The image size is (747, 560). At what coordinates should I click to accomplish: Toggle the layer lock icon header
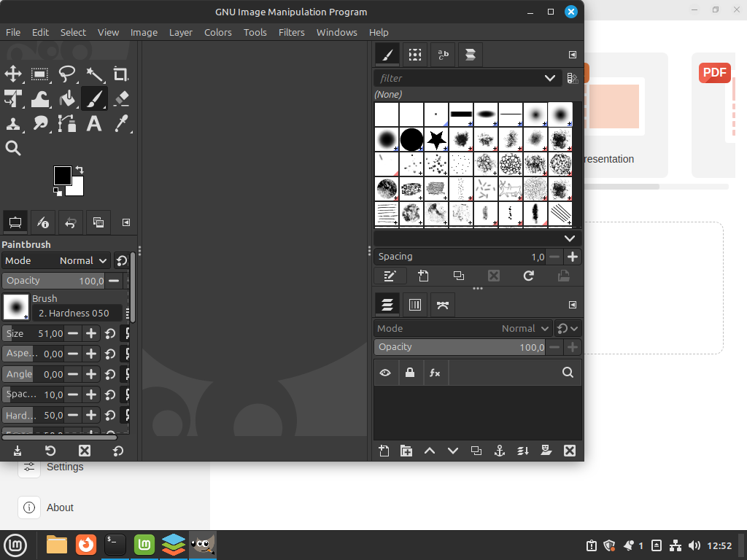click(410, 373)
